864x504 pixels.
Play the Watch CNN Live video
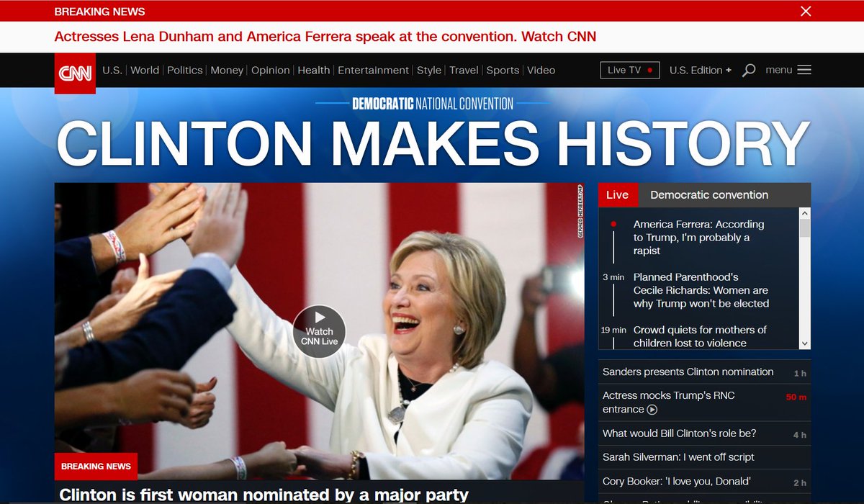tap(320, 332)
